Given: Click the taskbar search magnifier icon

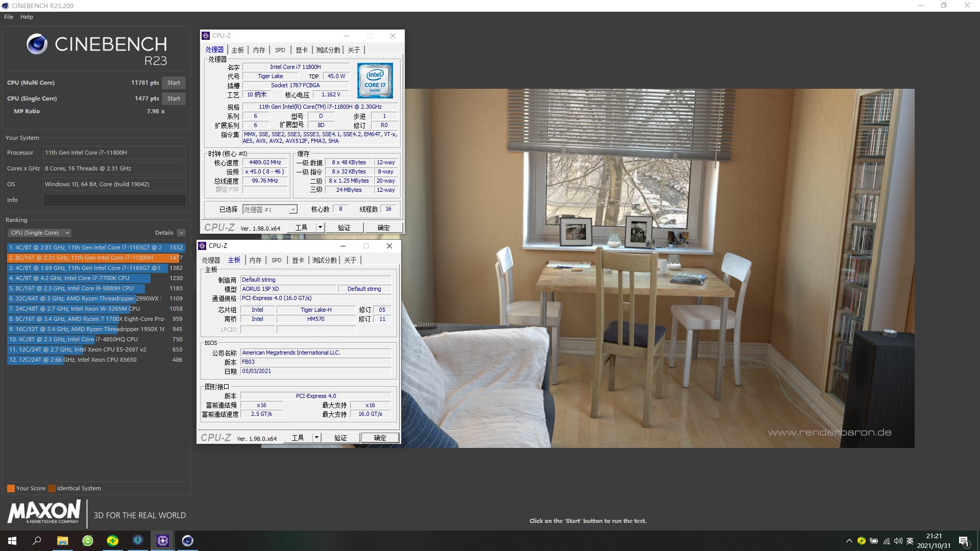Looking at the screenshot, I should tap(37, 540).
